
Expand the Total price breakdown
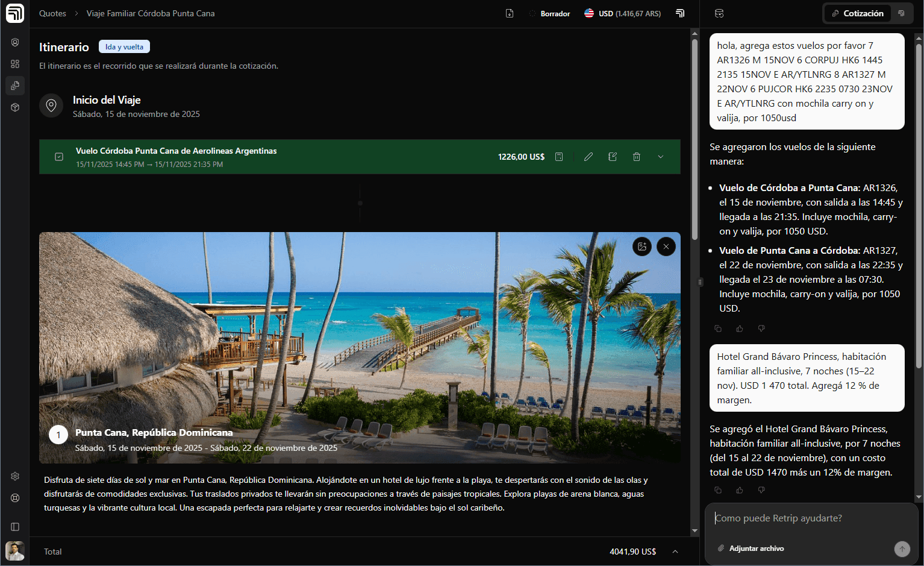pyautogui.click(x=675, y=552)
